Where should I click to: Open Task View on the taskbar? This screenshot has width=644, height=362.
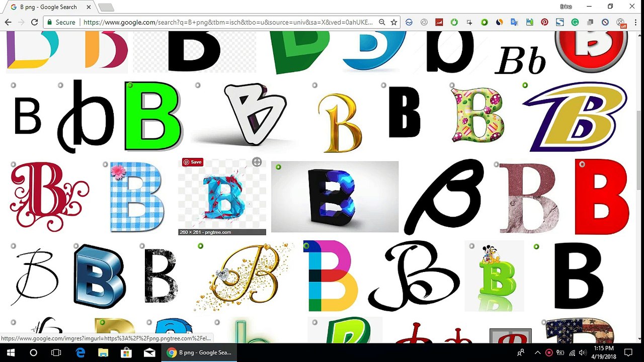[x=56, y=352]
